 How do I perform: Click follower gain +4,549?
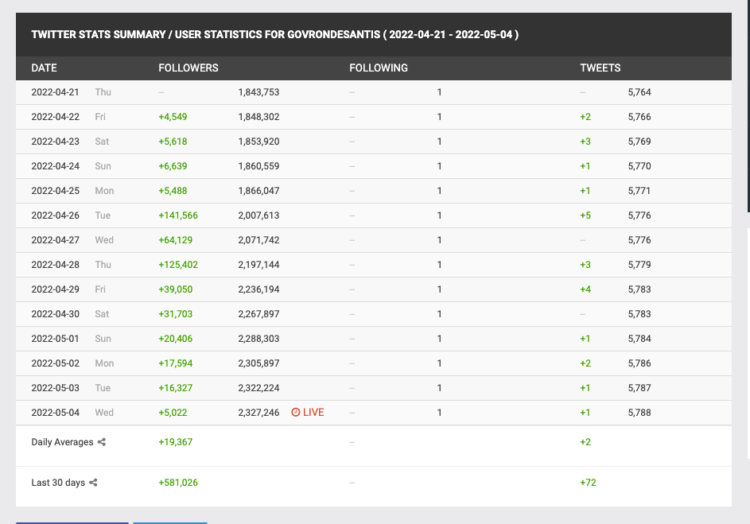tap(173, 117)
